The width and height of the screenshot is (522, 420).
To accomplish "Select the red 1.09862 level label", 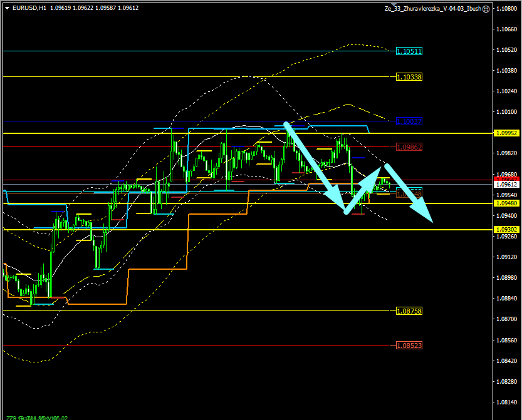I will 409,147.
